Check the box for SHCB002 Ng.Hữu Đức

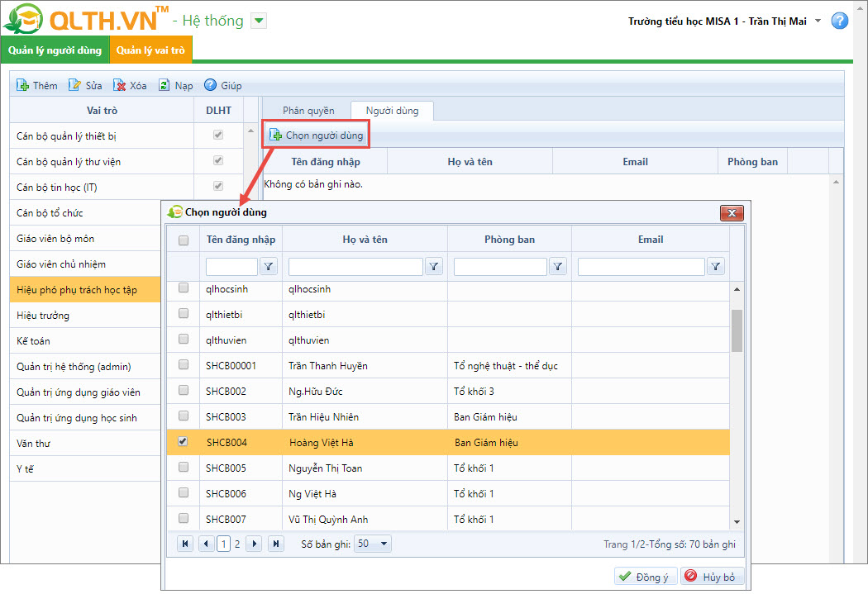pyautogui.click(x=184, y=391)
